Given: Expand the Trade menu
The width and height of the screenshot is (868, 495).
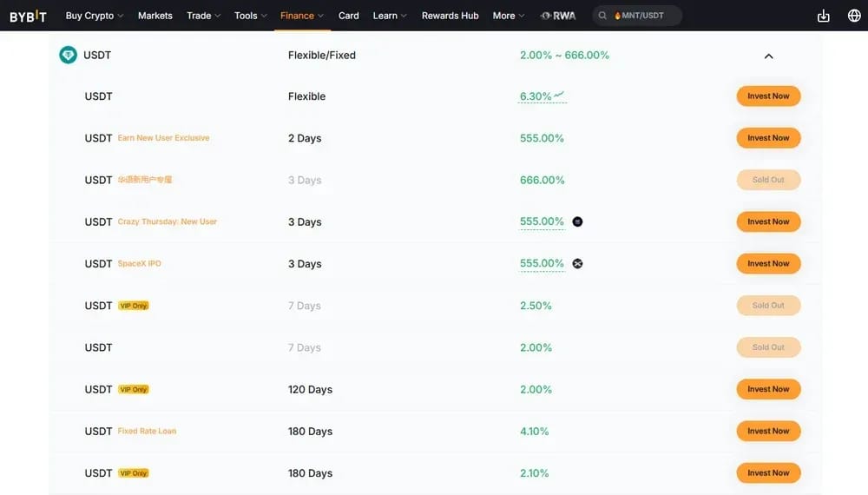Looking at the screenshot, I should (x=203, y=16).
